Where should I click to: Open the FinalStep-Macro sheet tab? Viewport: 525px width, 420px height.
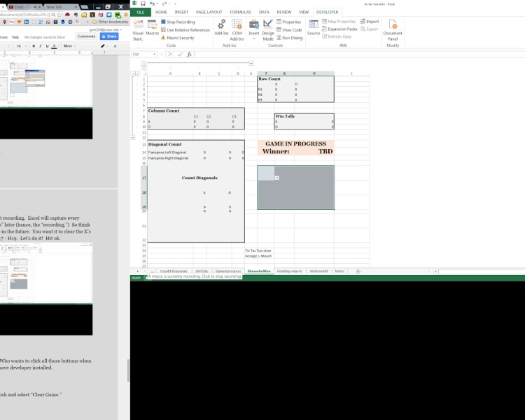288,271
